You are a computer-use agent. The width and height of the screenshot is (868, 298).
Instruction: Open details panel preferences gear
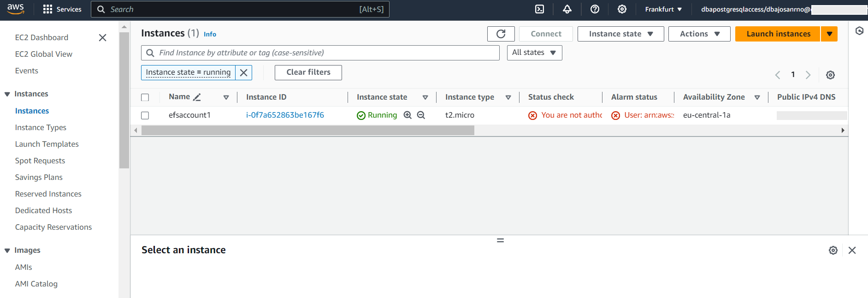point(833,250)
